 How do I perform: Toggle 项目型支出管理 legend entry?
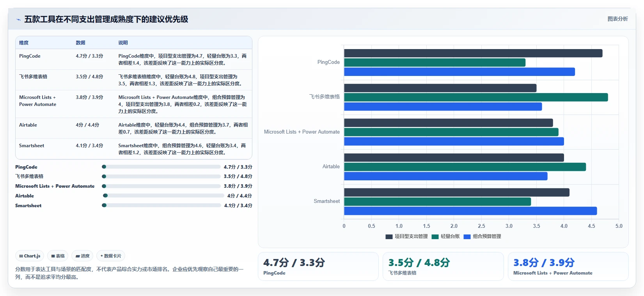pos(406,236)
